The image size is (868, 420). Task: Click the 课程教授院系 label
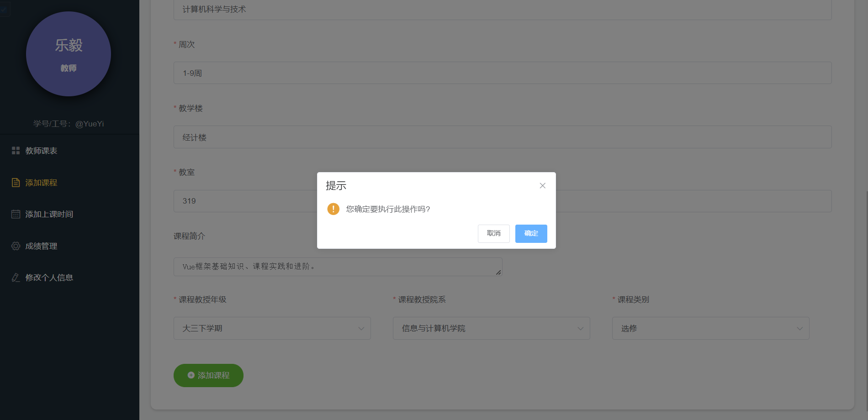pos(422,299)
